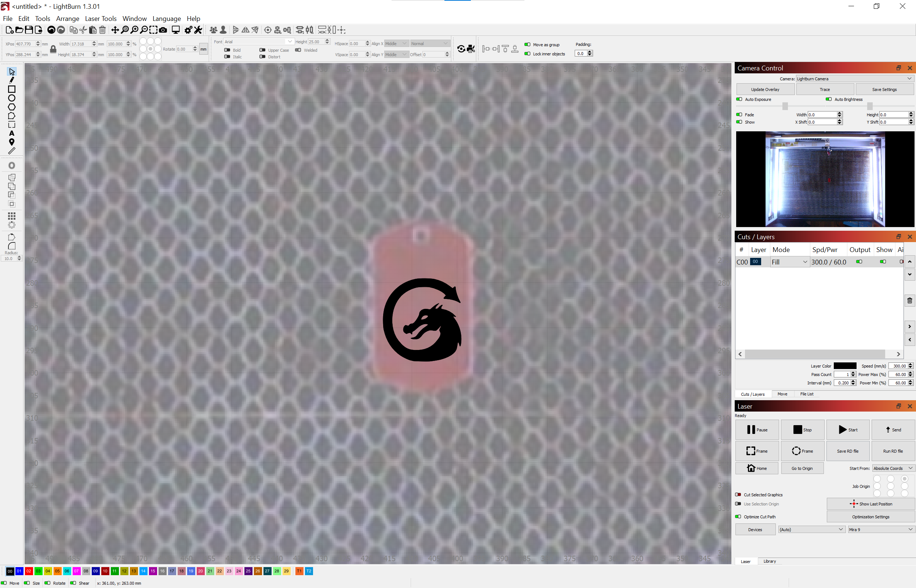Select the Draw Lines pencil tool
This screenshot has width=916, height=588.
(x=11, y=80)
